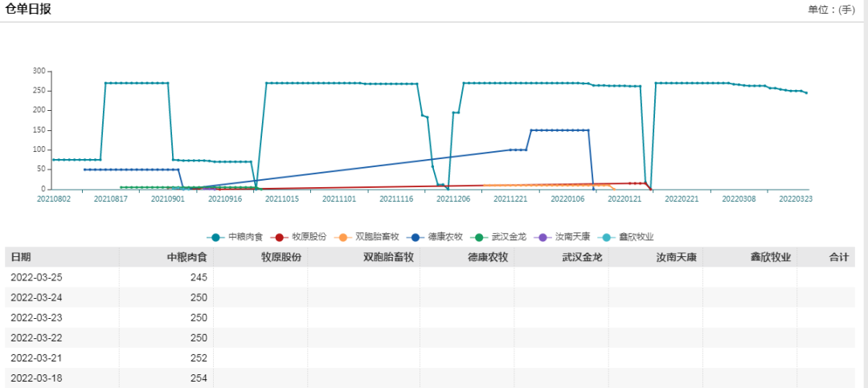Screen dimensions: 868x388
Task: Select the 2022-03-25 table row date
Action: click(x=37, y=277)
